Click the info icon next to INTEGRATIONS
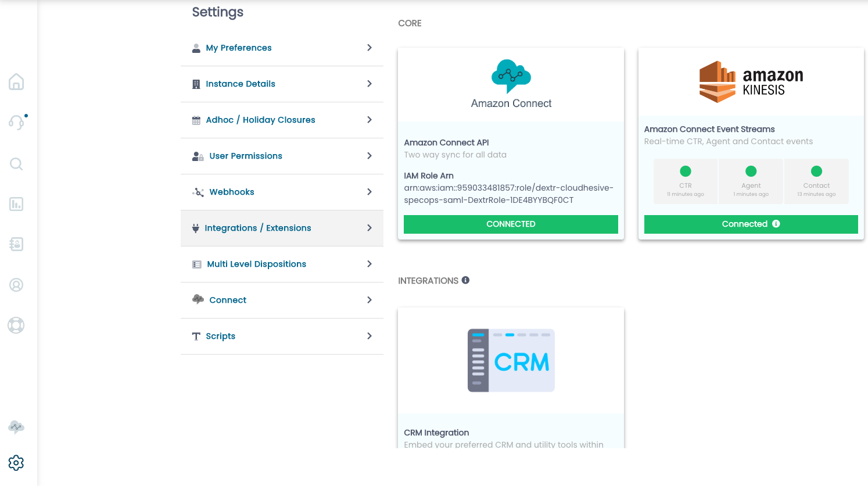868x486 pixels. 465,280
